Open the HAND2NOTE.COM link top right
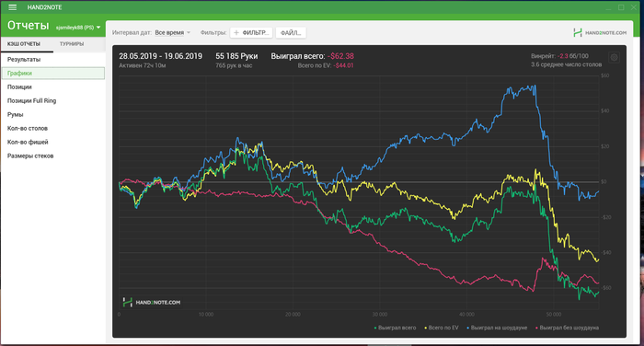Viewport: 644px width, 346px height. coord(600,33)
